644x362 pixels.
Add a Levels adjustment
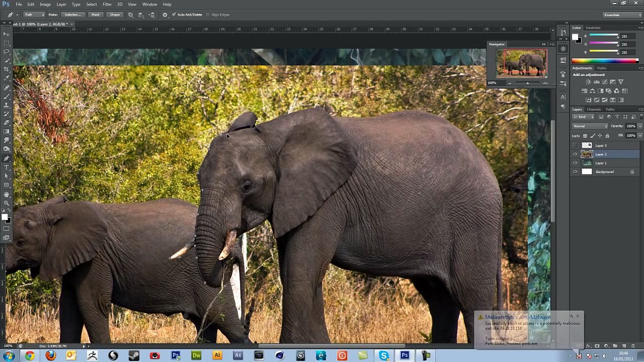click(x=596, y=81)
